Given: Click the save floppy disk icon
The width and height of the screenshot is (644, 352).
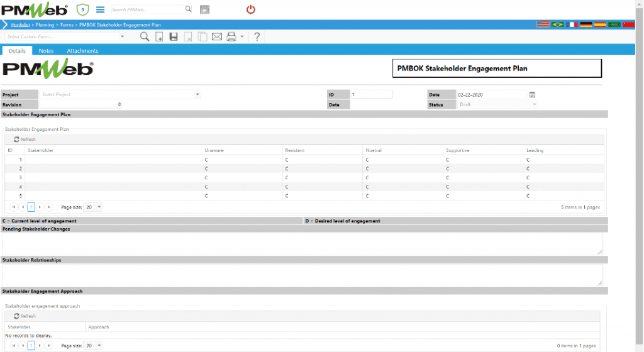Looking at the screenshot, I should pos(174,36).
